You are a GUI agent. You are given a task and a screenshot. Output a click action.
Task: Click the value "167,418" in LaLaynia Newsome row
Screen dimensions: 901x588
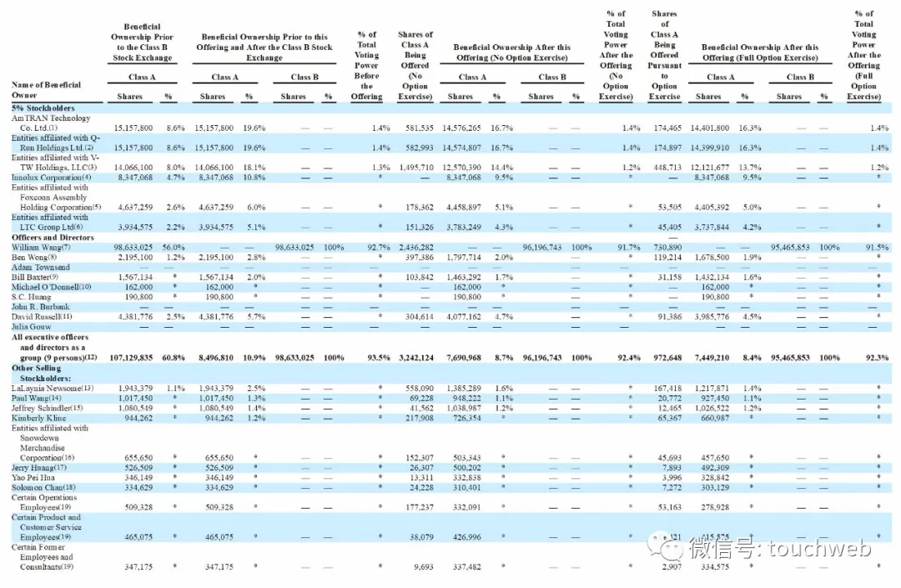pyautogui.click(x=667, y=388)
